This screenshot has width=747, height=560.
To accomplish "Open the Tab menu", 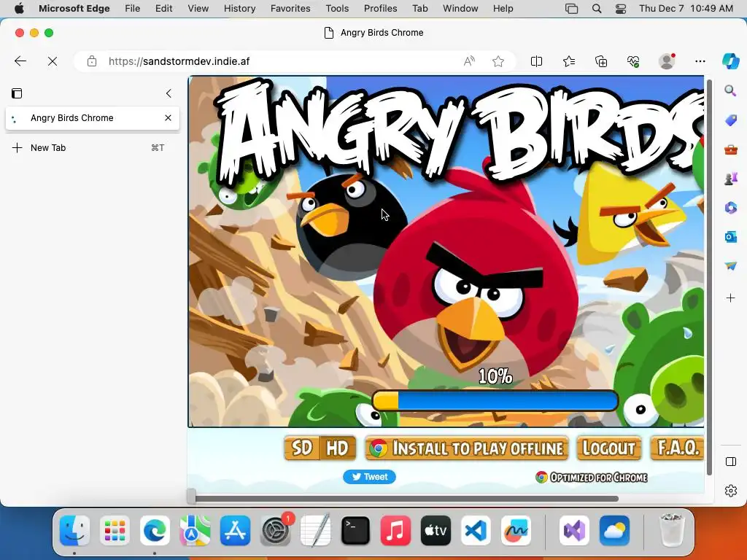I will [x=420, y=8].
